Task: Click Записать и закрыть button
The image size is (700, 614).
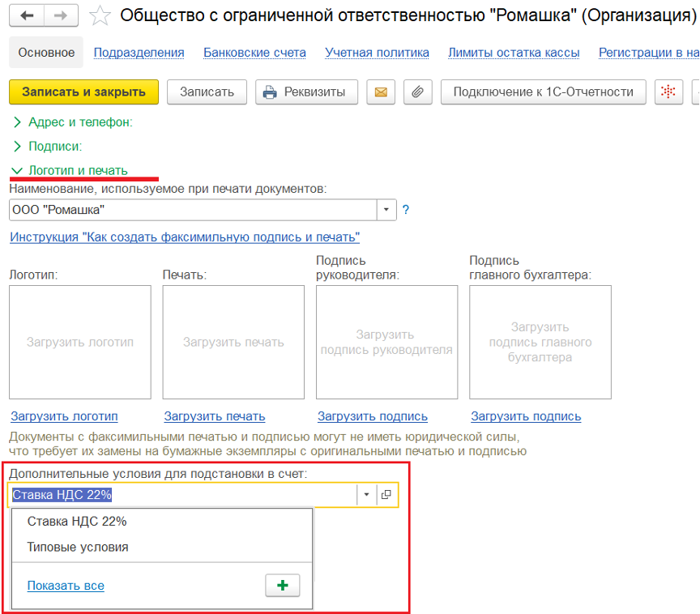Action: [83, 92]
